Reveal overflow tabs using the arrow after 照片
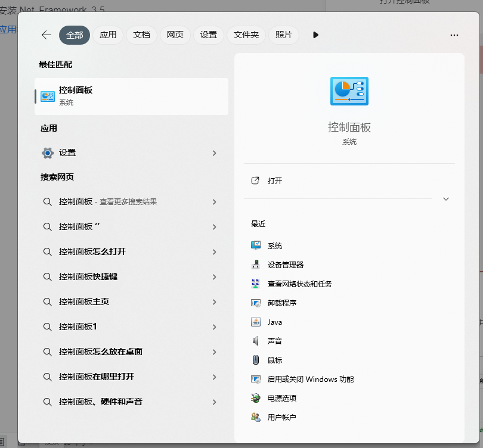Image resolution: width=483 pixels, height=448 pixels. [315, 35]
